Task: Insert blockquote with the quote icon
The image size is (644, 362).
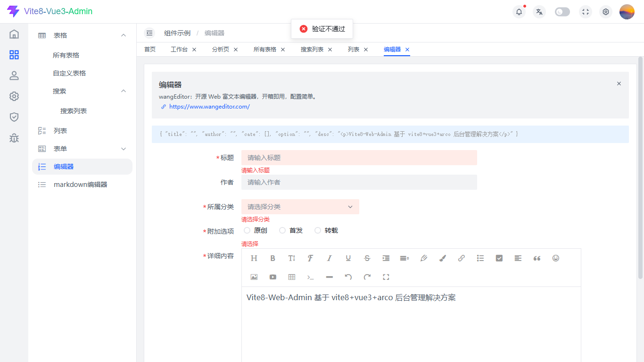Action: pos(537,258)
